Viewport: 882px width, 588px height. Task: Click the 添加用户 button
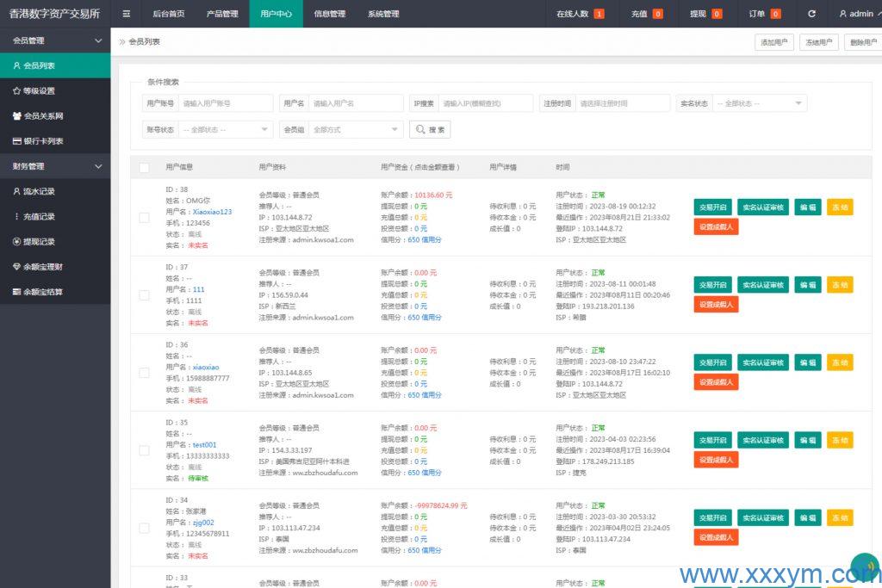pos(773,42)
